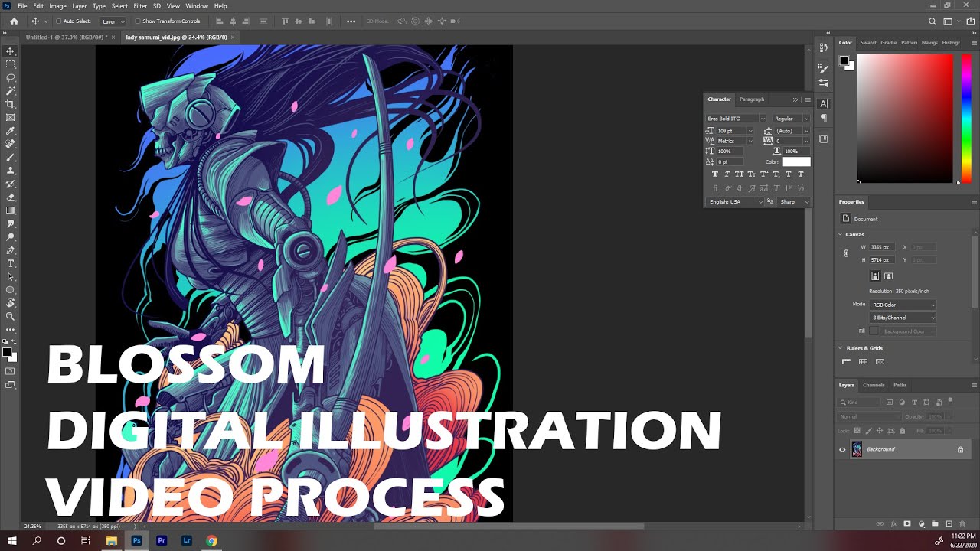The height and width of the screenshot is (551, 980).
Task: Select the Spot Healing Brush tool
Action: pos(10,144)
